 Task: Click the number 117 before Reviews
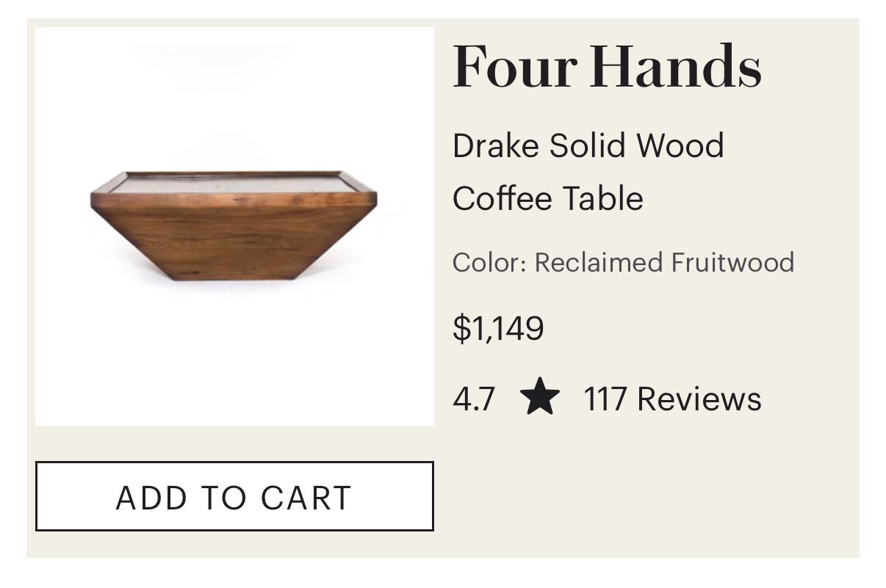click(605, 399)
